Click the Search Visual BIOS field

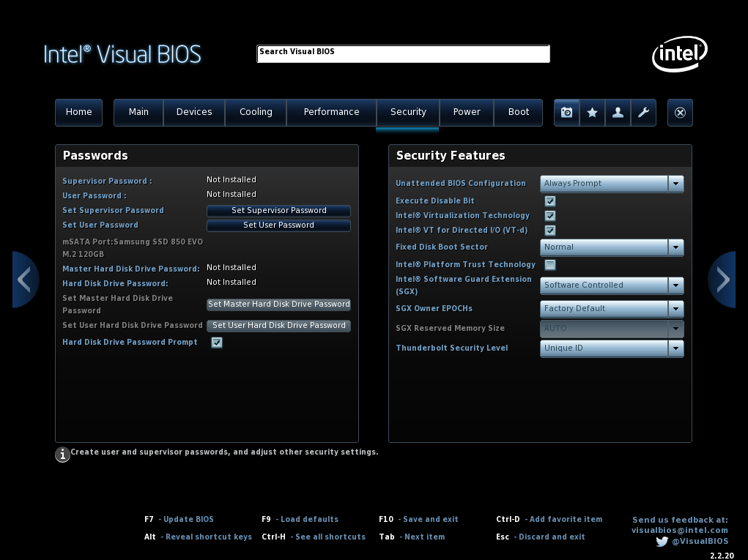point(403,54)
